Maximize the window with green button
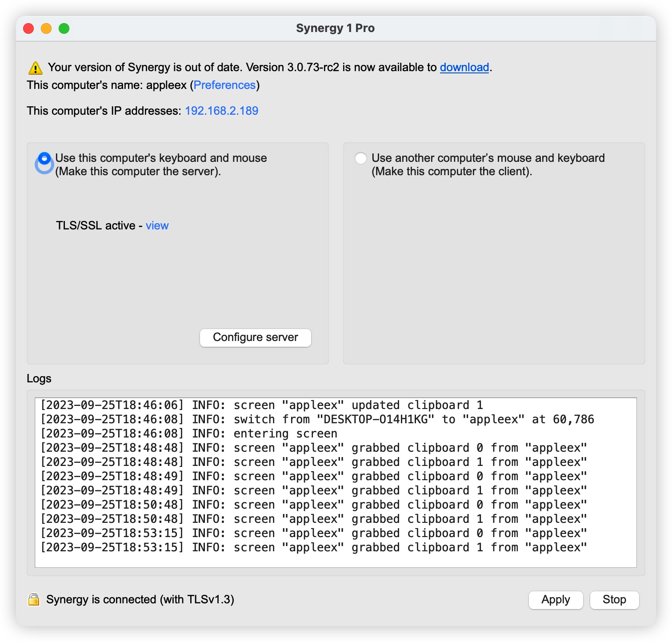The width and height of the screenshot is (672, 642). [x=64, y=28]
